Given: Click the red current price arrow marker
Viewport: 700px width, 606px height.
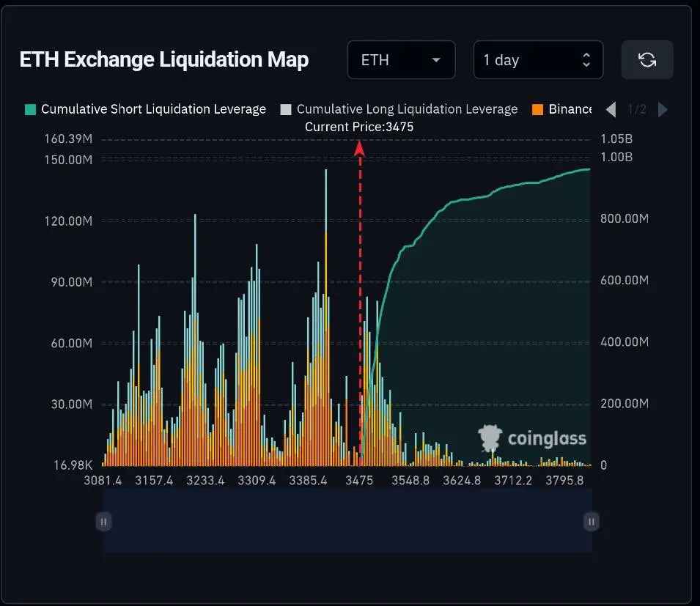Looking at the screenshot, I should (x=359, y=149).
